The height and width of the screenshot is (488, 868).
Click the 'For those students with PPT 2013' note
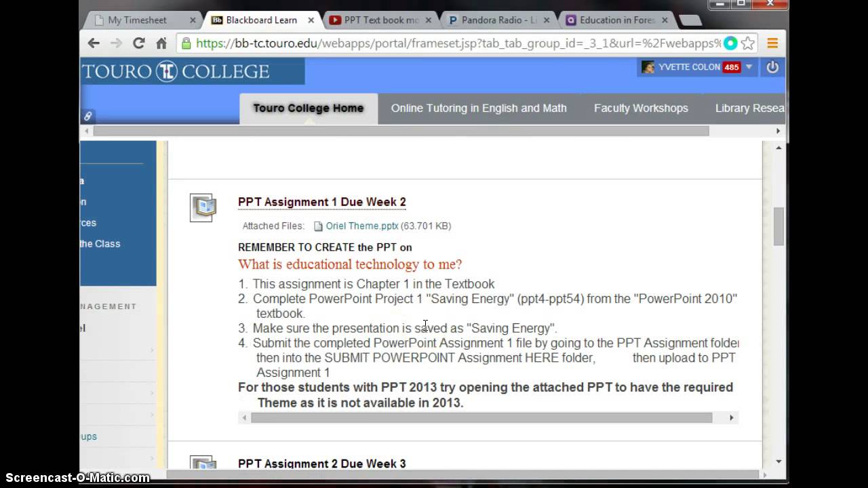point(486,394)
